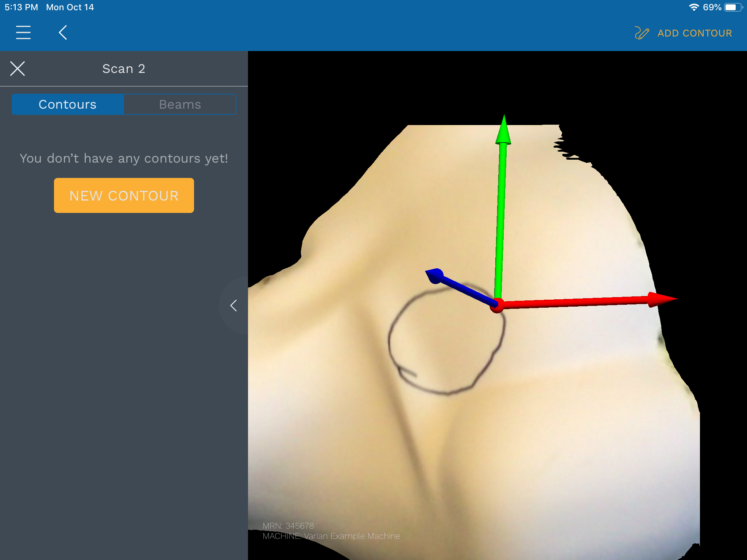
Task: Tap the MRN 345678 label
Action: pos(288,526)
